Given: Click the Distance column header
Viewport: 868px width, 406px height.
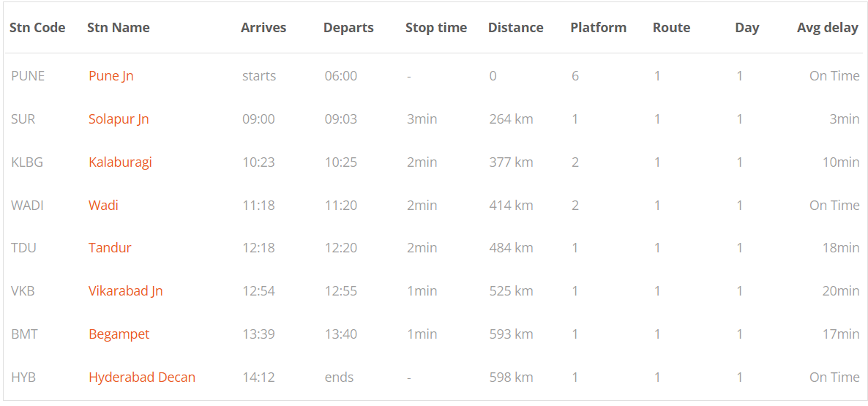Looking at the screenshot, I should [x=516, y=28].
